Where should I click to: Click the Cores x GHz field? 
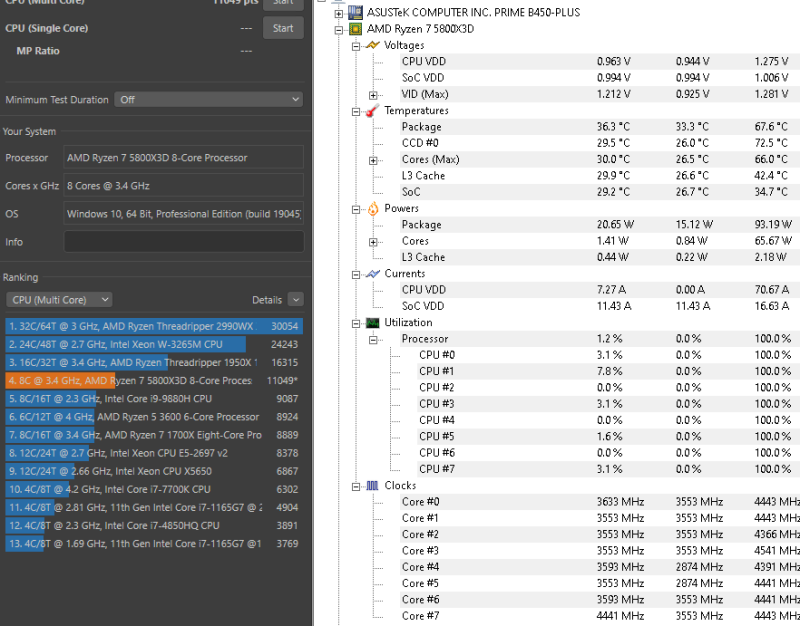pyautogui.click(x=184, y=186)
